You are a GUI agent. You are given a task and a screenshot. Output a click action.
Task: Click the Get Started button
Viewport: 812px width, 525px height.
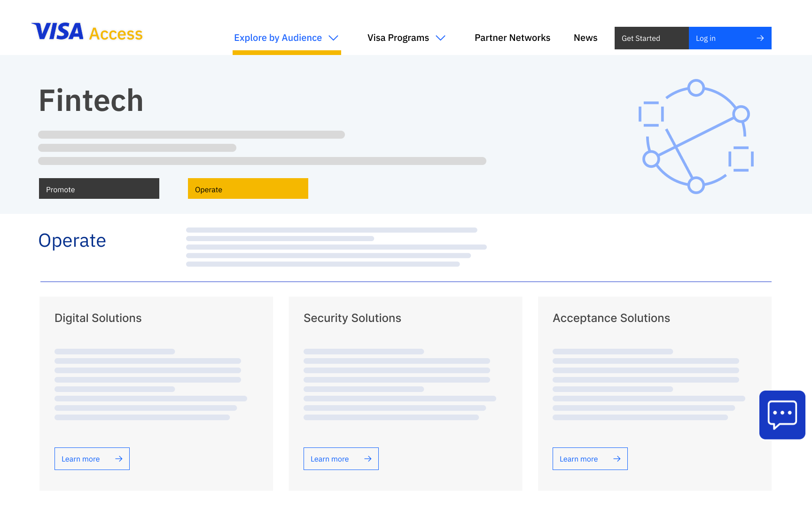point(652,38)
